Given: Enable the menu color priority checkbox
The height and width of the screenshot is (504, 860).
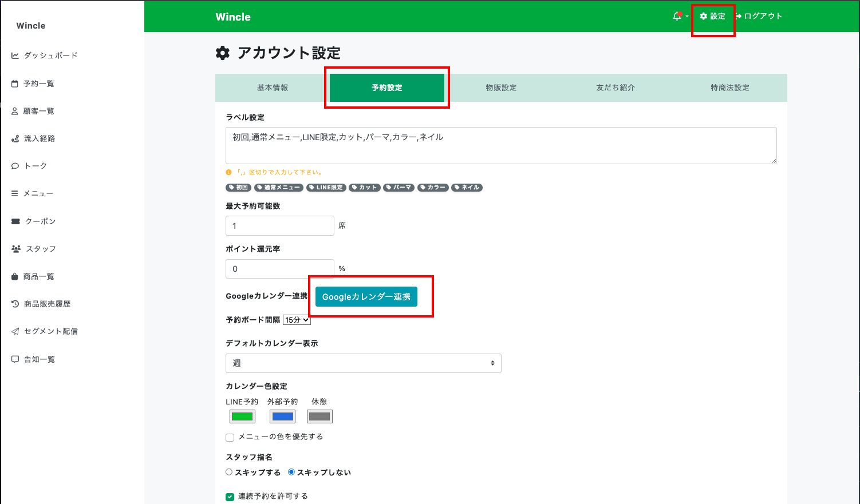Looking at the screenshot, I should 230,438.
